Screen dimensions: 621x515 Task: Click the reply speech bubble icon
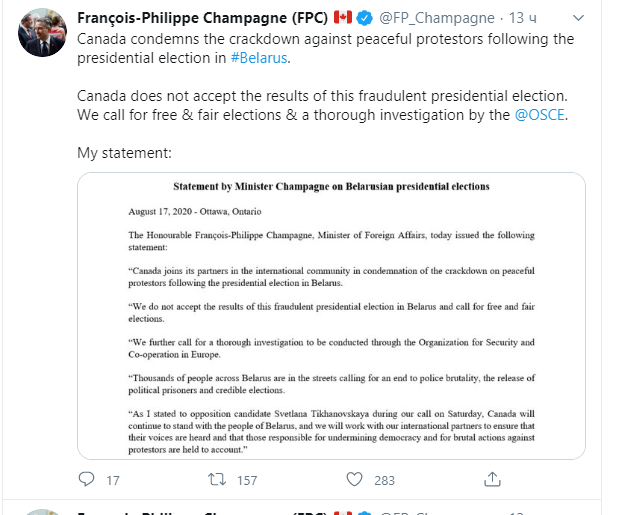[86, 480]
